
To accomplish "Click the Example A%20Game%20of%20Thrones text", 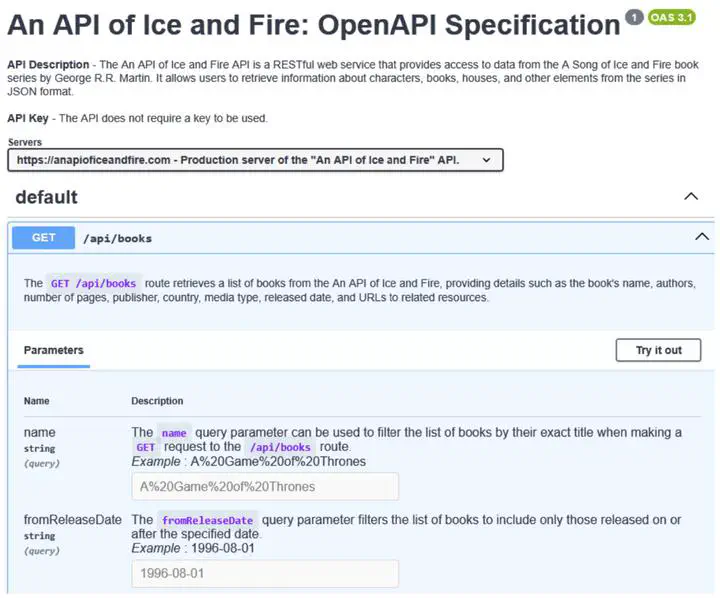I will [x=248, y=461].
